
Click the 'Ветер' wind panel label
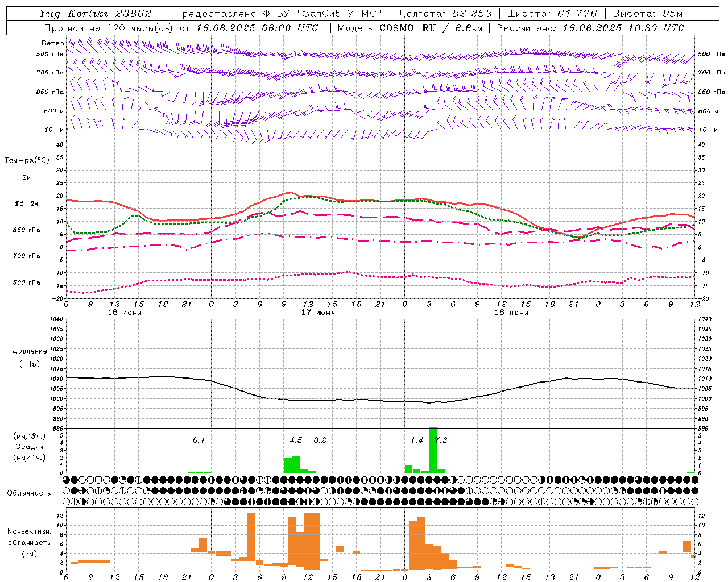(x=52, y=43)
